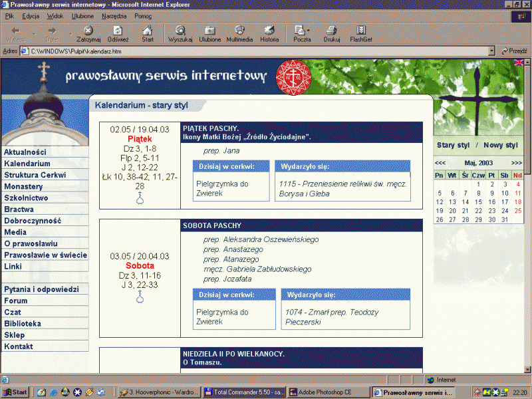Switch to Total Commander 5.50 taskbar button
Viewport: 532px width, 399px height.
click(244, 392)
